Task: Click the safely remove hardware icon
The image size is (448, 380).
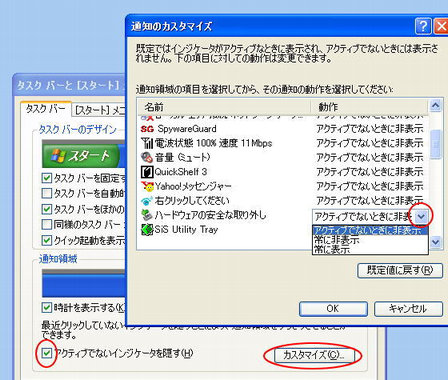Action: coord(147,215)
